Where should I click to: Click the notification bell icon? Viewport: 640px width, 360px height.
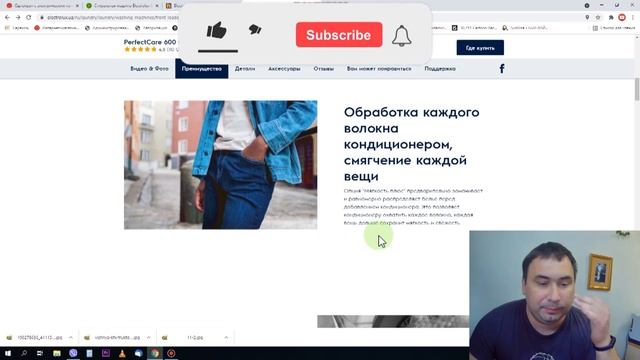click(x=402, y=36)
